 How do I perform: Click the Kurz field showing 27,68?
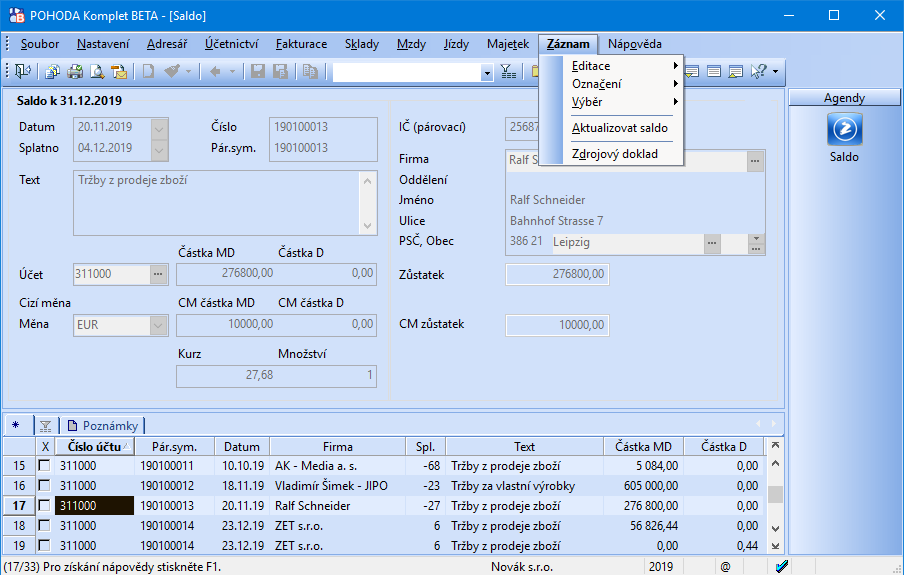(226, 375)
